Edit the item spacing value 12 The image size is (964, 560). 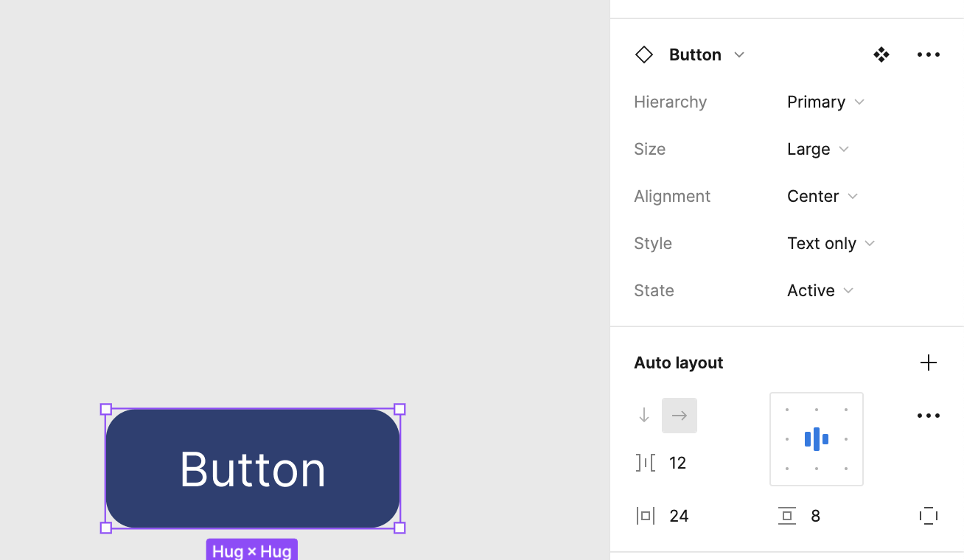(678, 463)
